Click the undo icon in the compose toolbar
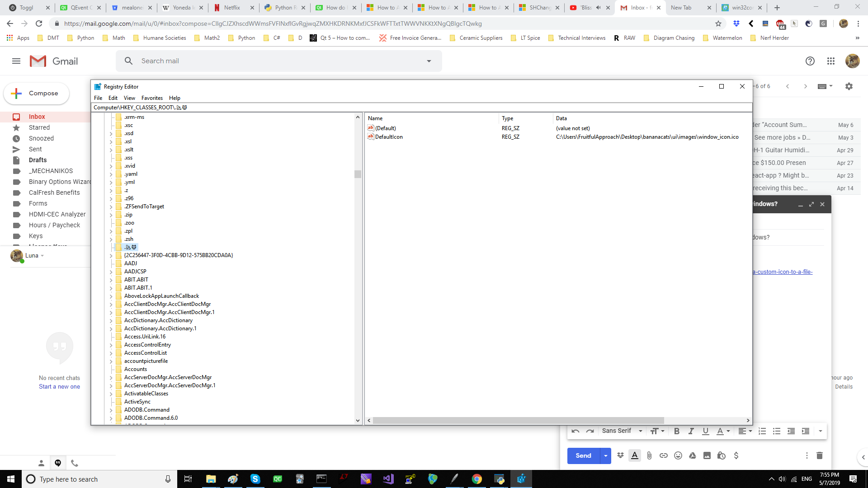Image resolution: width=868 pixels, height=488 pixels. tap(576, 431)
